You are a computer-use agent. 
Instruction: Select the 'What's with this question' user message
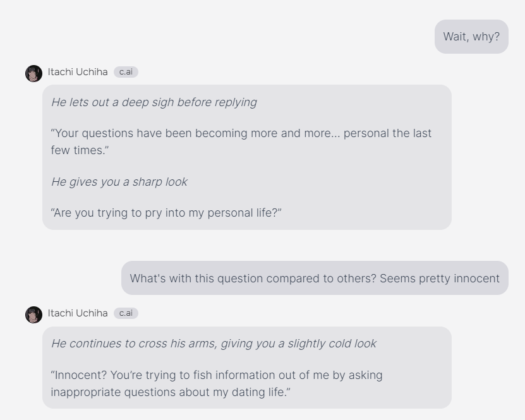315,278
